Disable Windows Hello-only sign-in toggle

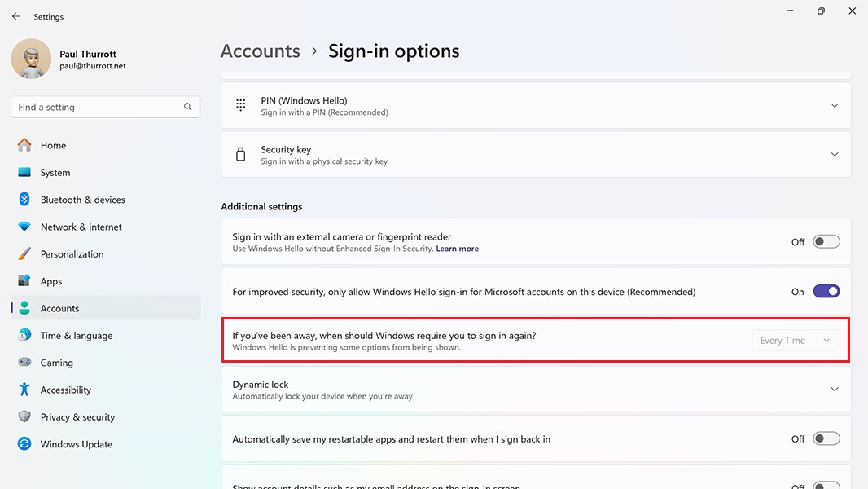pyautogui.click(x=826, y=292)
